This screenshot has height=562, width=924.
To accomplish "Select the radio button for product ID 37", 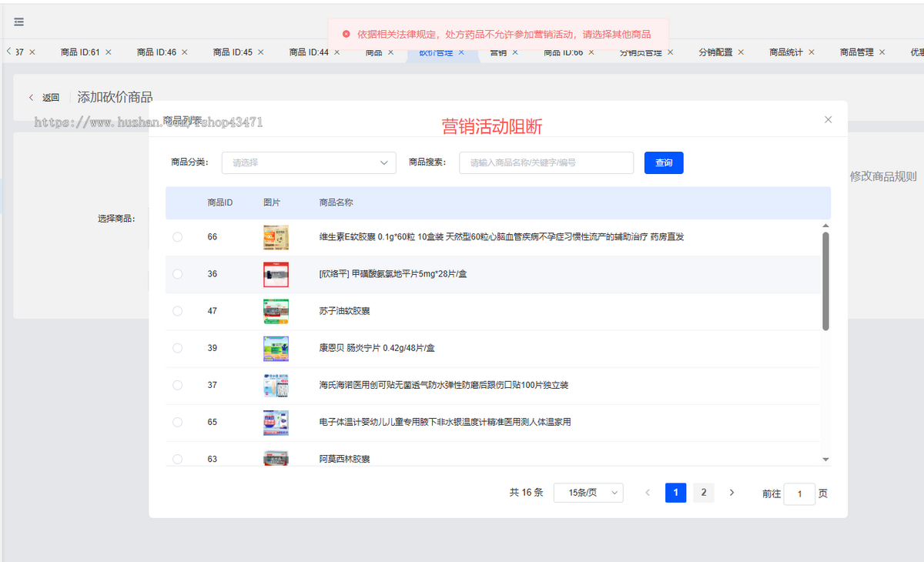I will 178,385.
